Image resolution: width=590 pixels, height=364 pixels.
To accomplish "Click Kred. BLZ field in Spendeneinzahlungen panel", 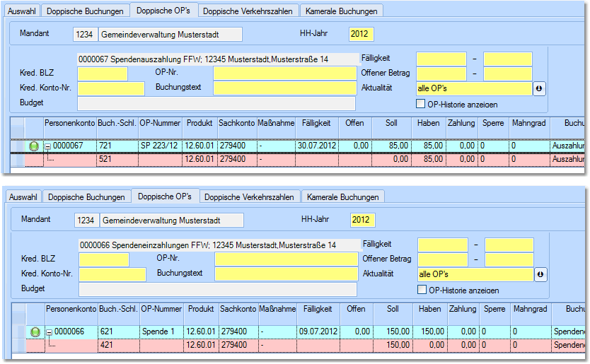I will pyautogui.click(x=104, y=259).
